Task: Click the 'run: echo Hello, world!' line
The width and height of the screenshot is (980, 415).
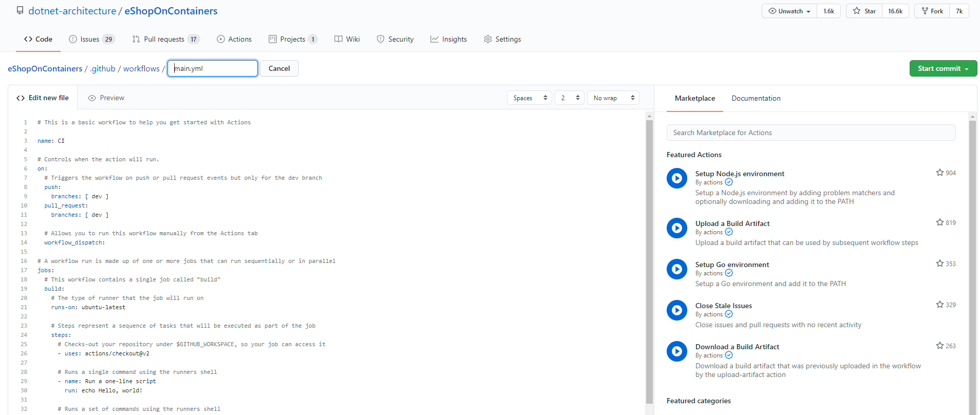Action: [103, 390]
